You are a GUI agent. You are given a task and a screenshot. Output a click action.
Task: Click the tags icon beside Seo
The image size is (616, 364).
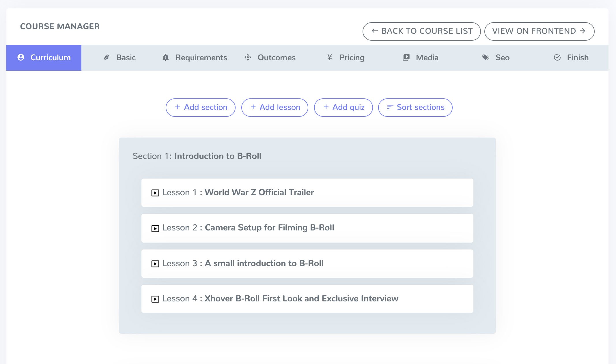pyautogui.click(x=486, y=57)
